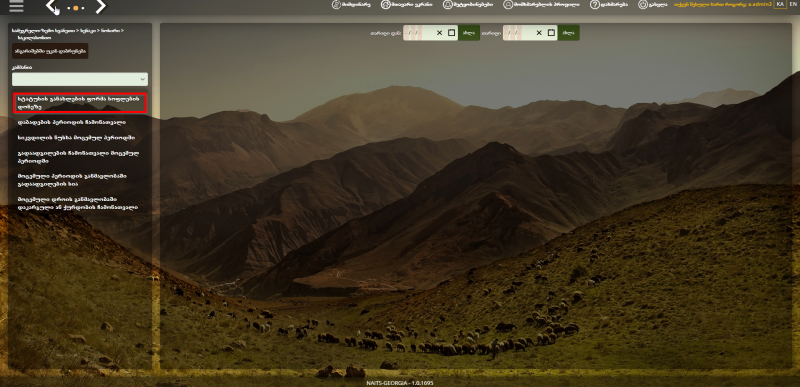800x387 pixels.
Task: Switch language to KA
Action: [780, 4]
